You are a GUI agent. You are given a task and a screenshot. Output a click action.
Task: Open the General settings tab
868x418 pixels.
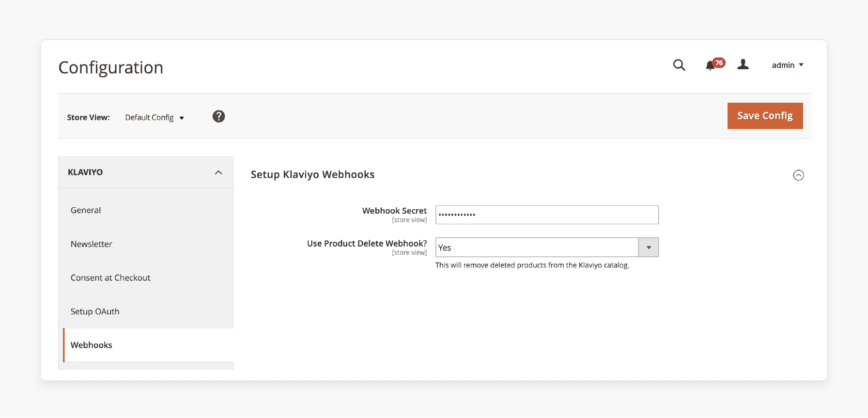[x=86, y=210]
